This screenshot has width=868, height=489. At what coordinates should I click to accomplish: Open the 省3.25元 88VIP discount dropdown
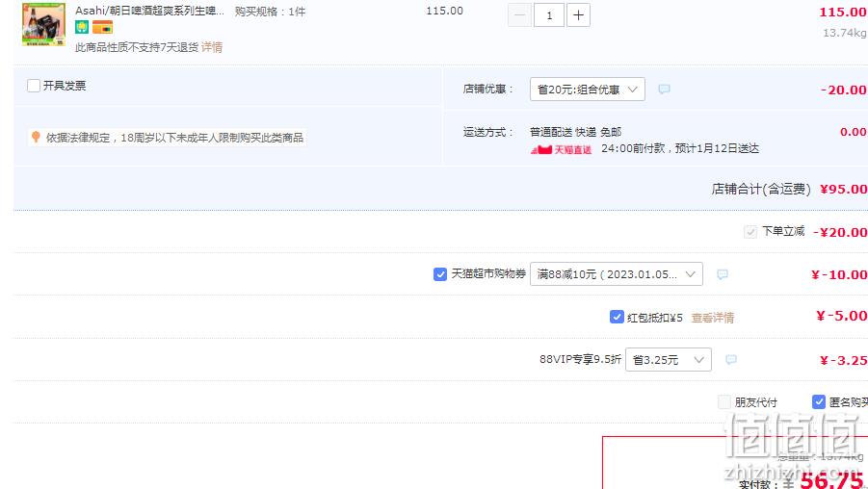point(669,360)
